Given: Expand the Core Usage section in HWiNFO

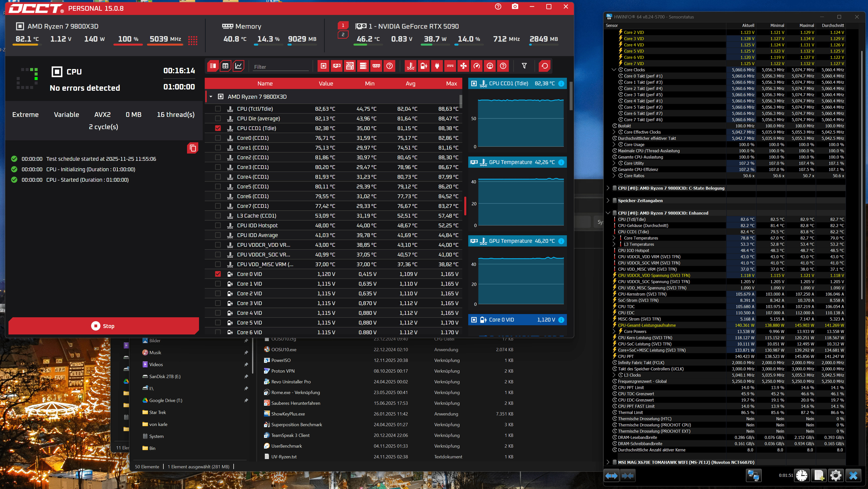Looking at the screenshot, I should [x=614, y=144].
